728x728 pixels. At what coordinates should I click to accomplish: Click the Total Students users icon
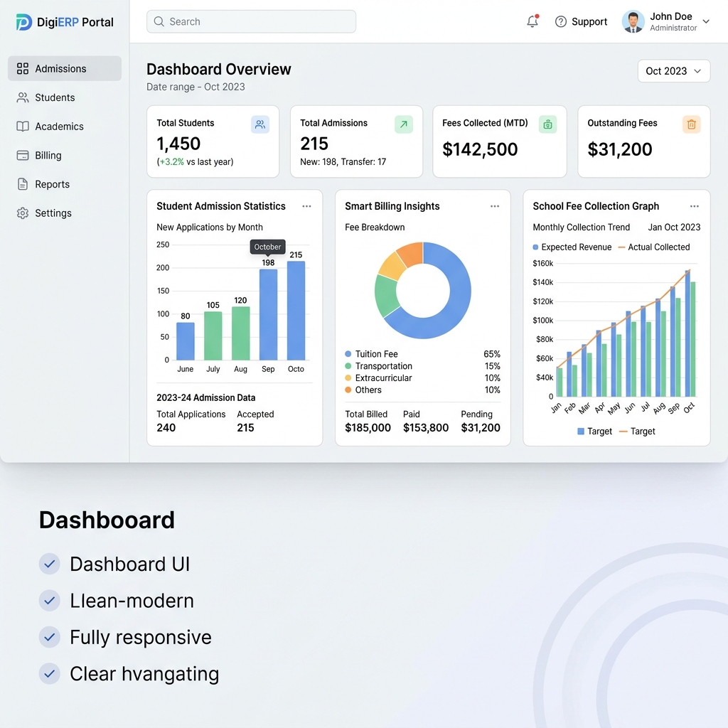pyautogui.click(x=260, y=124)
